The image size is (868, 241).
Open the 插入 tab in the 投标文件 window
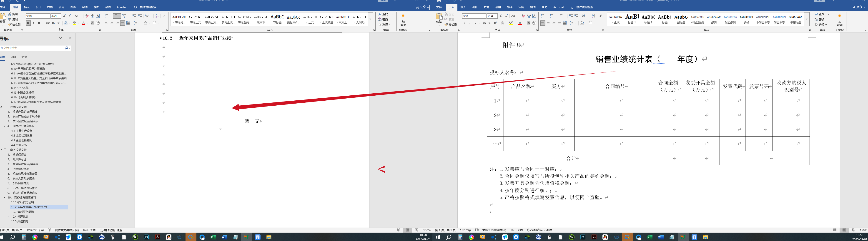pyautogui.click(x=27, y=7)
